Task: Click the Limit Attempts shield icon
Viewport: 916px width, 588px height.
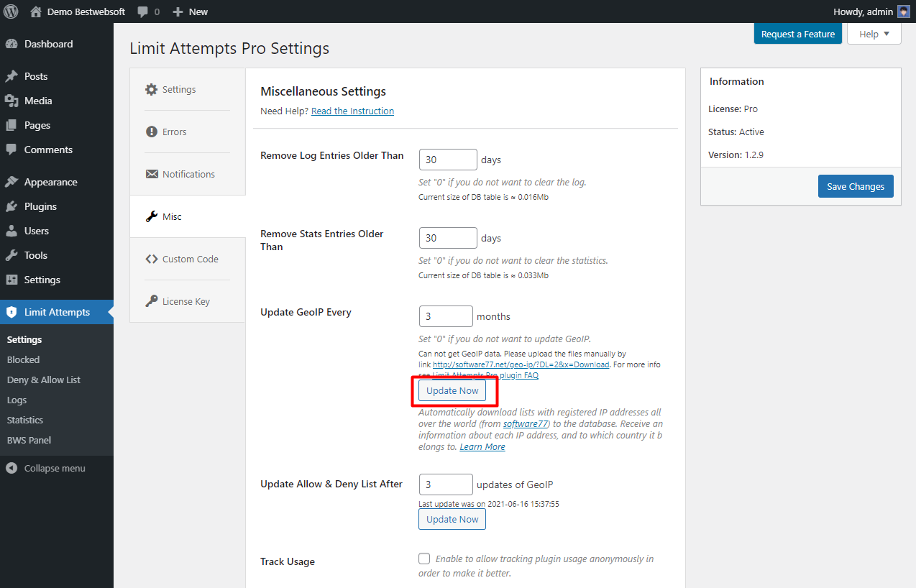Action: 12,312
